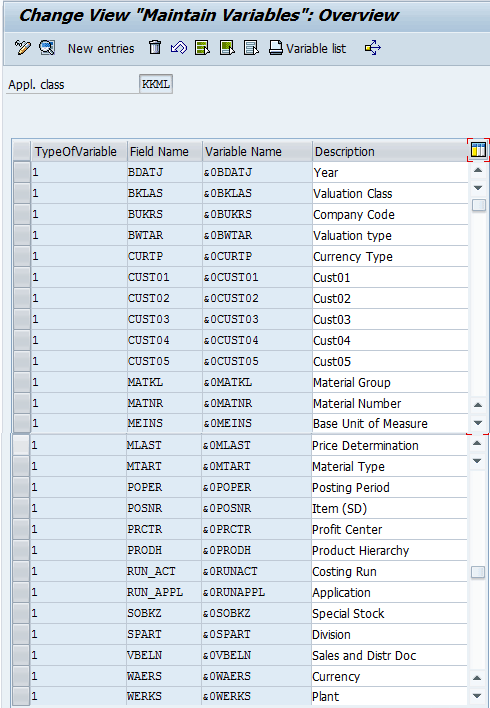Click the Appl. class KKML field
The width and height of the screenshot is (490, 708).
(156, 84)
